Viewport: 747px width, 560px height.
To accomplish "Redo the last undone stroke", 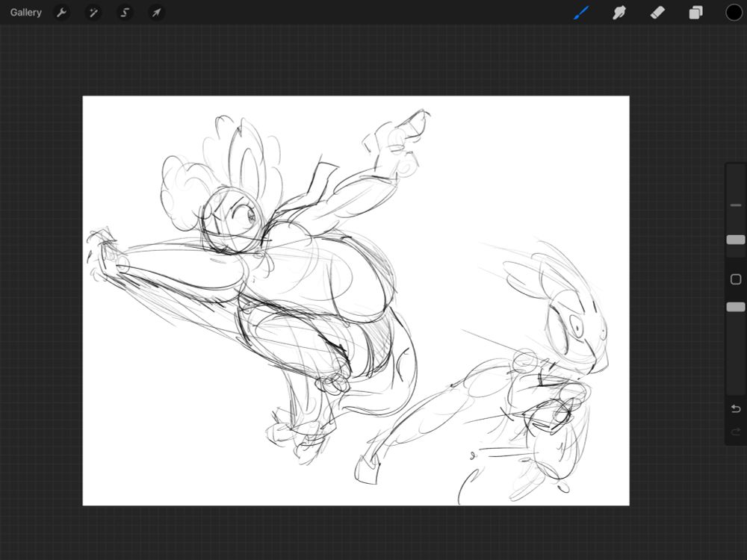I will click(x=736, y=432).
